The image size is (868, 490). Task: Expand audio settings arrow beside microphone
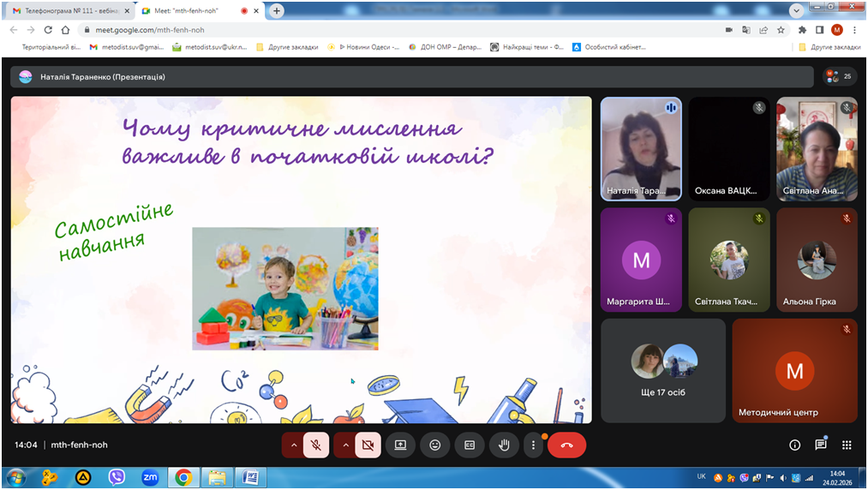pos(293,445)
